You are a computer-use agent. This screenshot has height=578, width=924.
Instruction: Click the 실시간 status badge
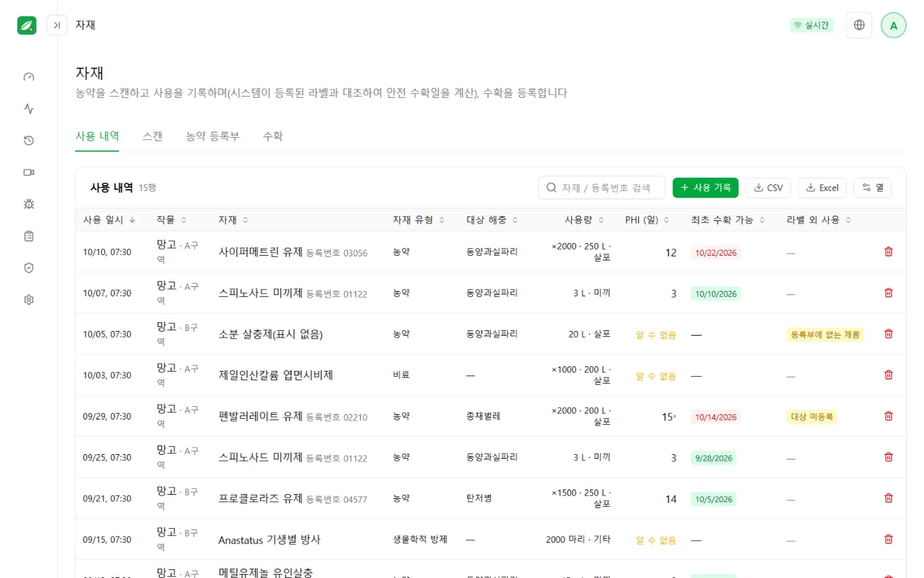tap(811, 25)
